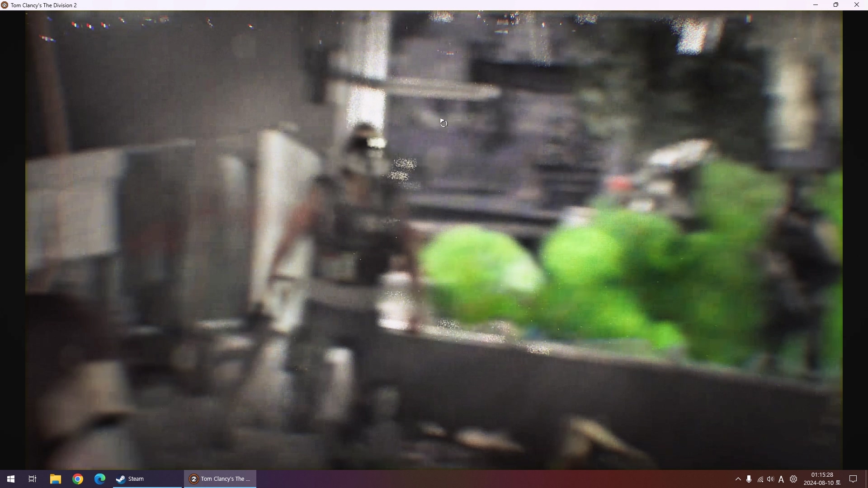This screenshot has height=488, width=868.
Task: Switch to the Steam taskbar window
Action: click(147, 479)
